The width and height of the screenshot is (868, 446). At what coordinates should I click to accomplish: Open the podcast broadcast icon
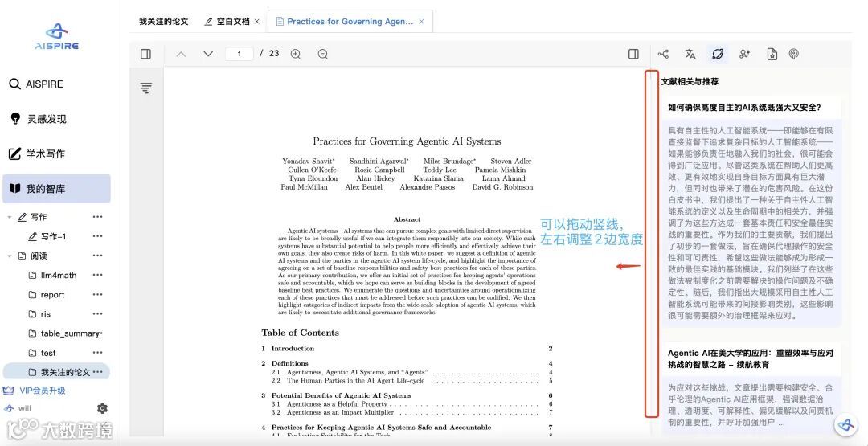tap(794, 54)
